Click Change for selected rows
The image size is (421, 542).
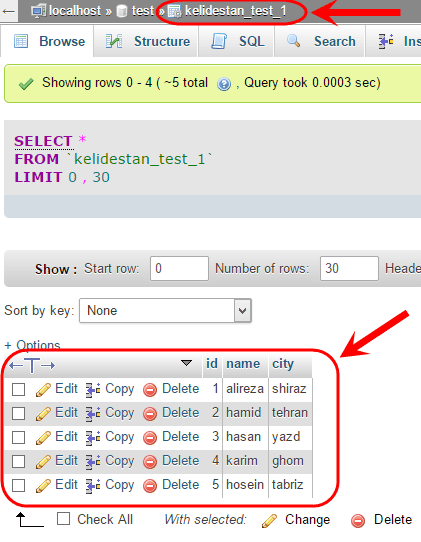pyautogui.click(x=307, y=520)
